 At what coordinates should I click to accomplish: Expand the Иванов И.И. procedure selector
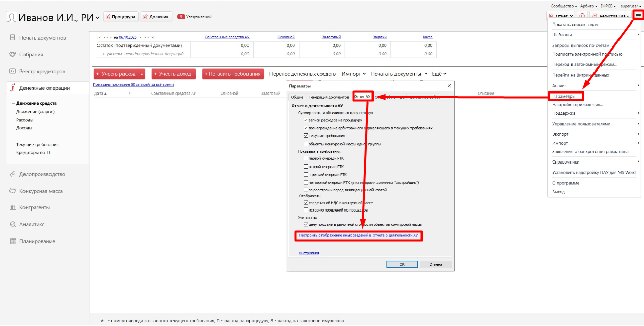(x=98, y=17)
